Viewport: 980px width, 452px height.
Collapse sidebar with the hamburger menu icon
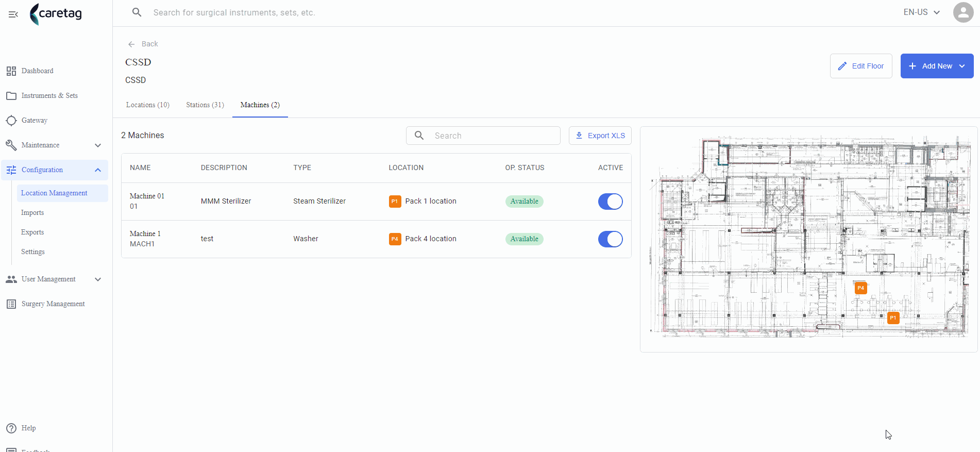coord(13,14)
